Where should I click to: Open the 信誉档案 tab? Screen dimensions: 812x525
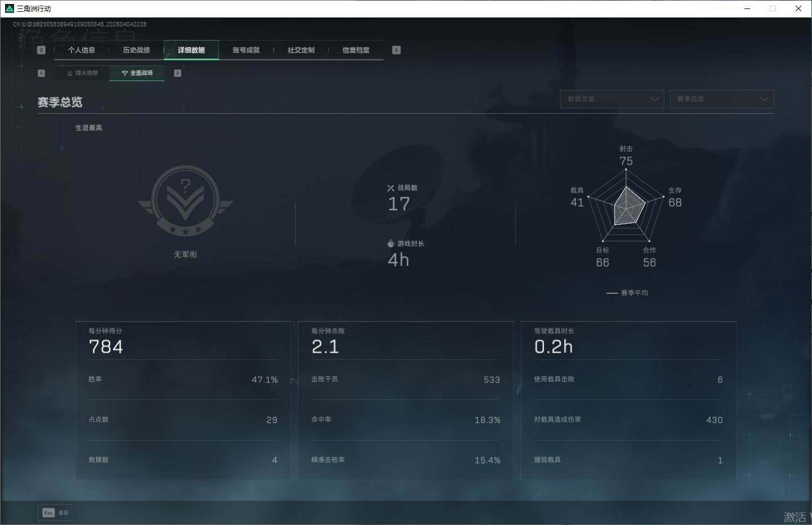[x=356, y=50]
